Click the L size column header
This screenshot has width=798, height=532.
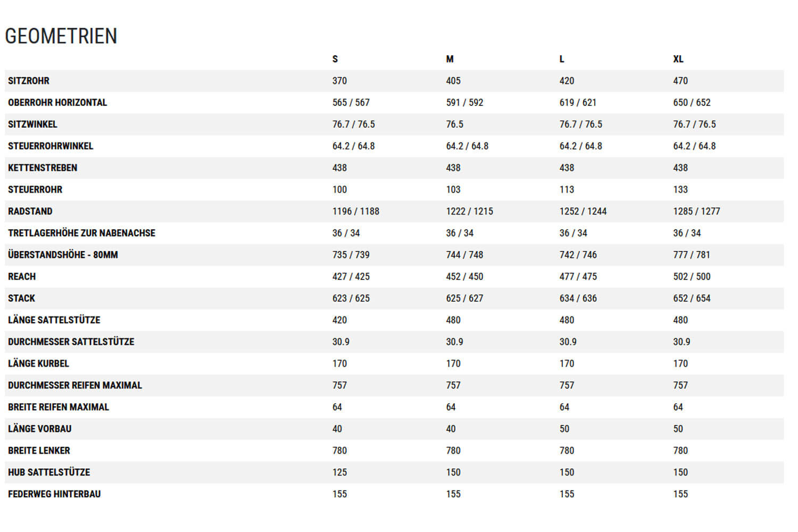tap(562, 59)
